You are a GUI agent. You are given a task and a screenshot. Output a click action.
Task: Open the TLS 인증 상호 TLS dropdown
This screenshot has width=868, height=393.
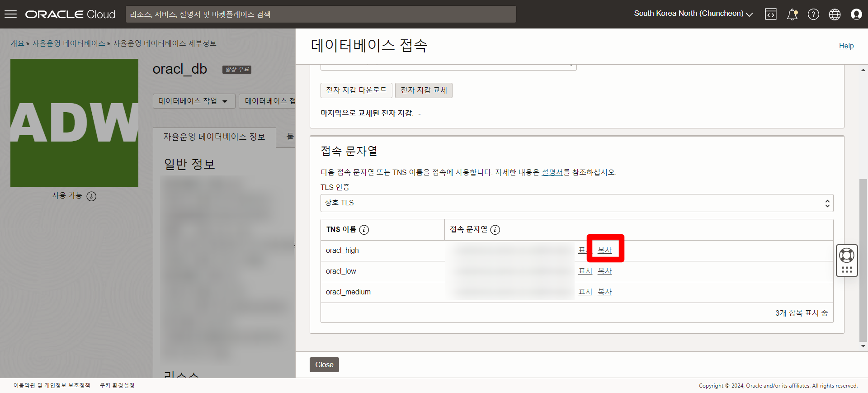point(576,203)
